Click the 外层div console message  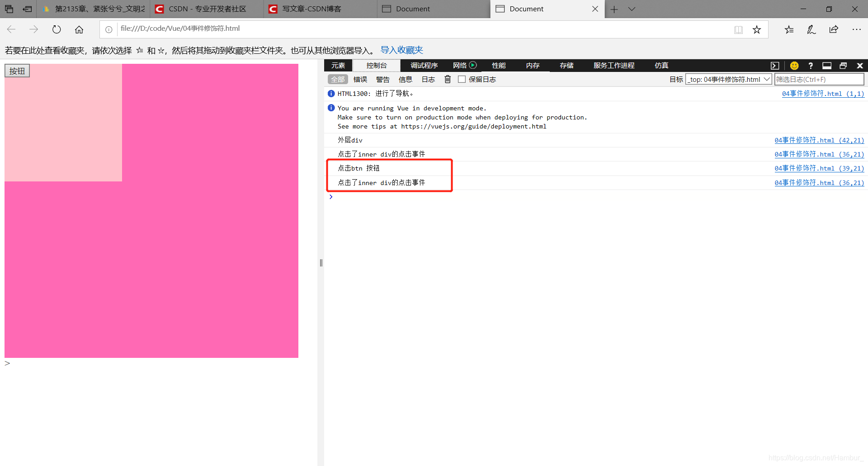[x=350, y=140]
